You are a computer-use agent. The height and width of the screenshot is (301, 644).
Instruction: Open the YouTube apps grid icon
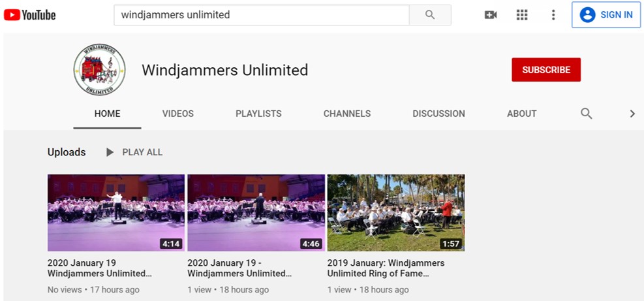(x=521, y=15)
